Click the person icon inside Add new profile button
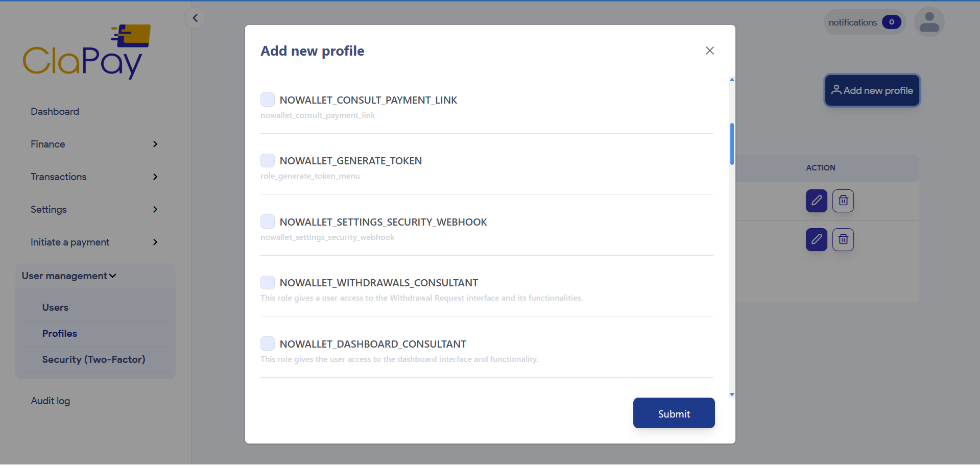The image size is (980, 466). [x=836, y=90]
